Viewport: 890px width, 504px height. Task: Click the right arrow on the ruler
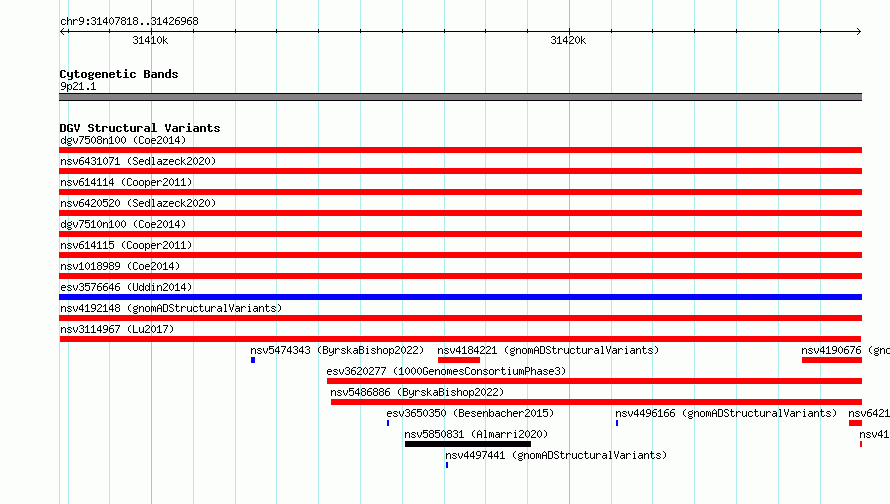pyautogui.click(x=859, y=31)
